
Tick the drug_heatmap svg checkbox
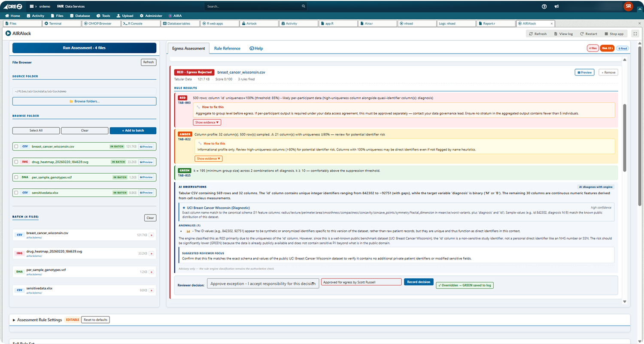coord(16,162)
